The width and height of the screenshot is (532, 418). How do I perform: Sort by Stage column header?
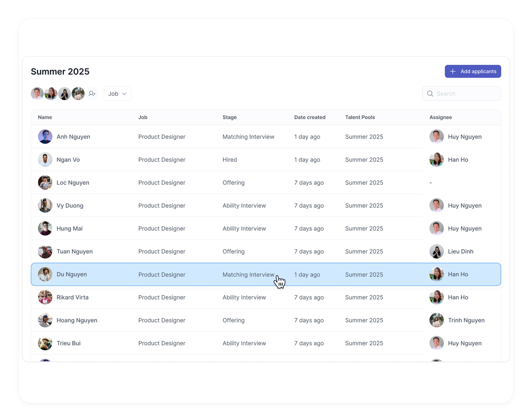click(230, 117)
